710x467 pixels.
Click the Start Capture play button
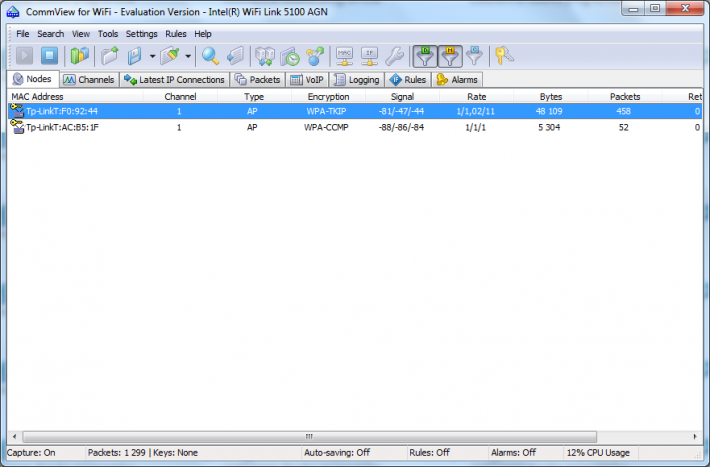pos(24,56)
